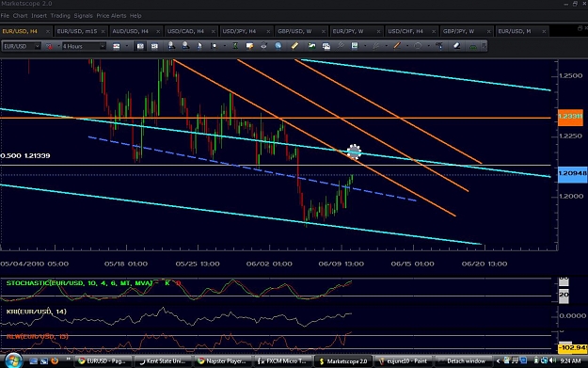Select the eraser tool
This screenshot has height=368, width=588.
click(456, 46)
